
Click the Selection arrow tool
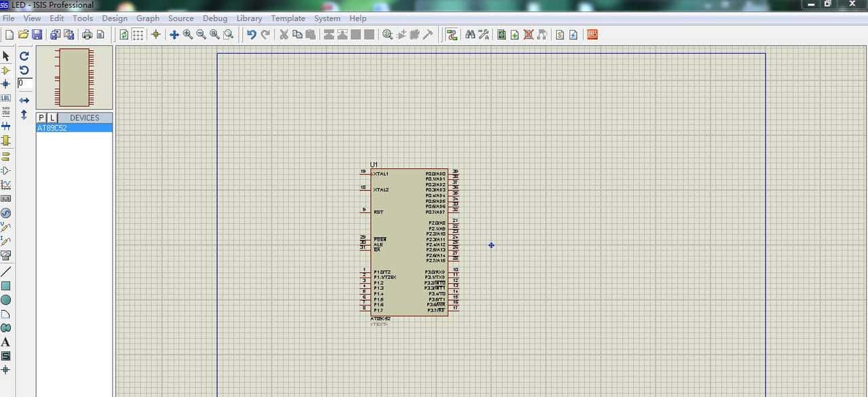point(6,56)
